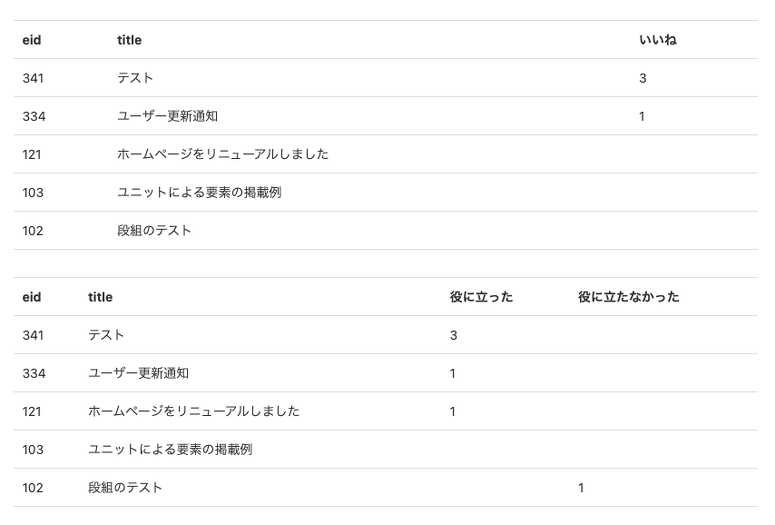Click the いいね column header
Viewport: 775px width, 525px height.
pyautogui.click(x=657, y=40)
